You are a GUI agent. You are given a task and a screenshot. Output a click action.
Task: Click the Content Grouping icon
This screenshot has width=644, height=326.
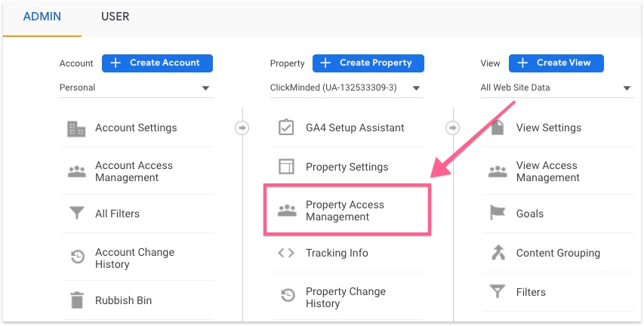(497, 253)
